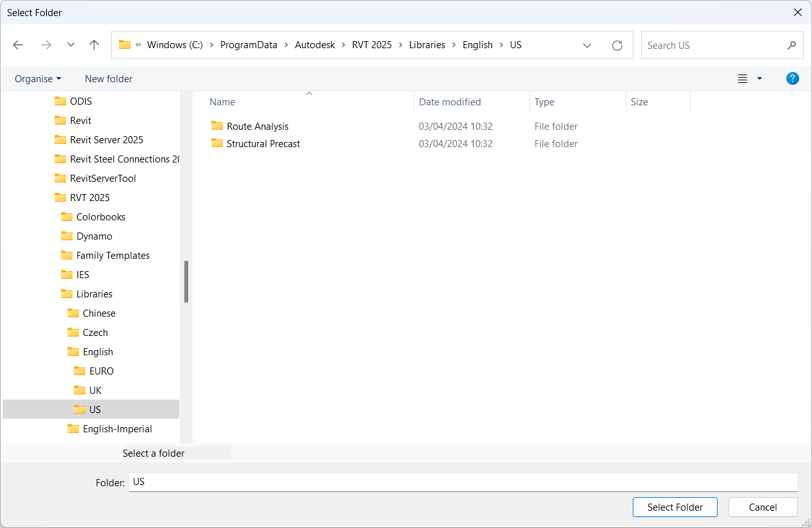Click Autodesk in the address path

pos(315,45)
